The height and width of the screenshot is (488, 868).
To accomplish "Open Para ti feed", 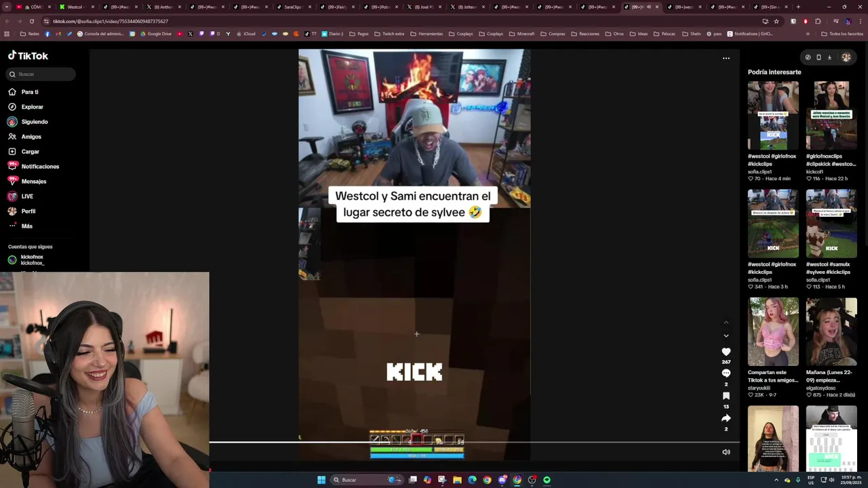I will point(23,91).
